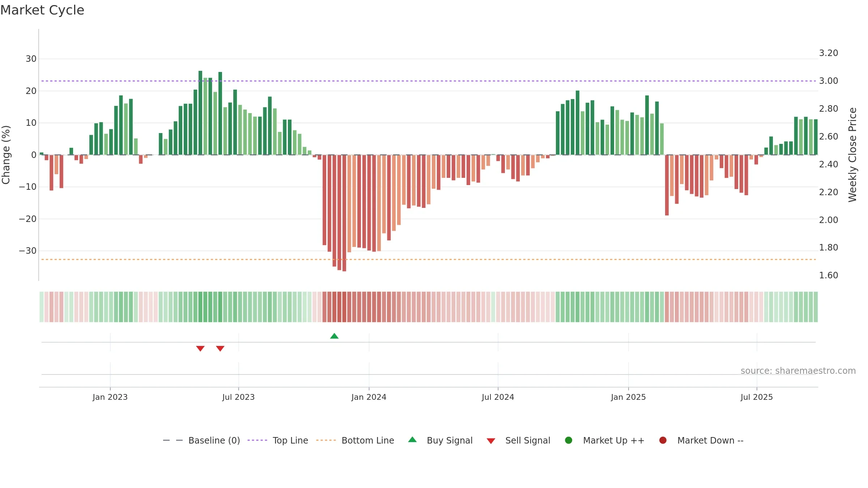Click the Market Up ++ green circle icon
The height and width of the screenshot is (488, 868).
569,440
